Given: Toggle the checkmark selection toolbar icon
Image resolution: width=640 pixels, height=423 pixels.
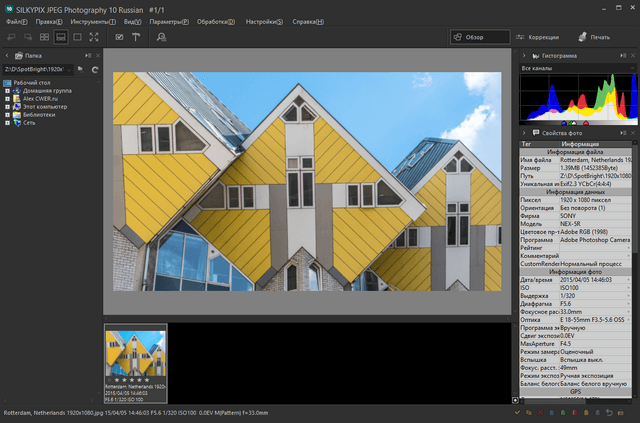Looking at the screenshot, I should click(119, 37).
